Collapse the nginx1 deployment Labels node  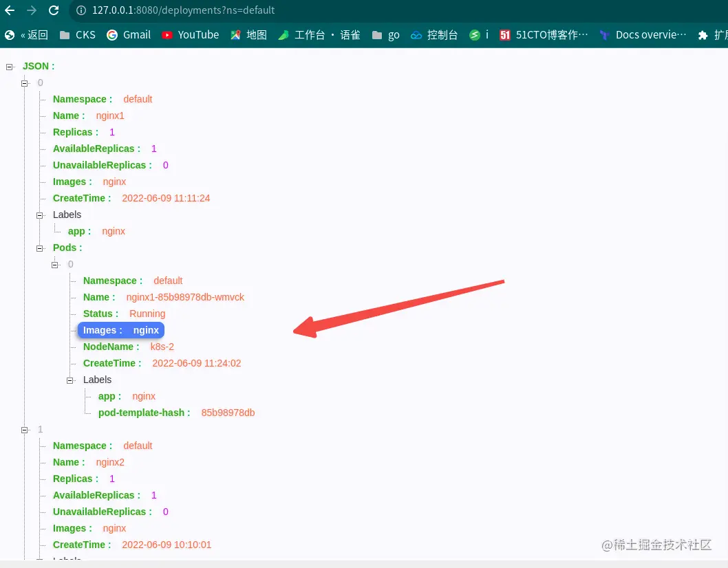[x=40, y=215]
